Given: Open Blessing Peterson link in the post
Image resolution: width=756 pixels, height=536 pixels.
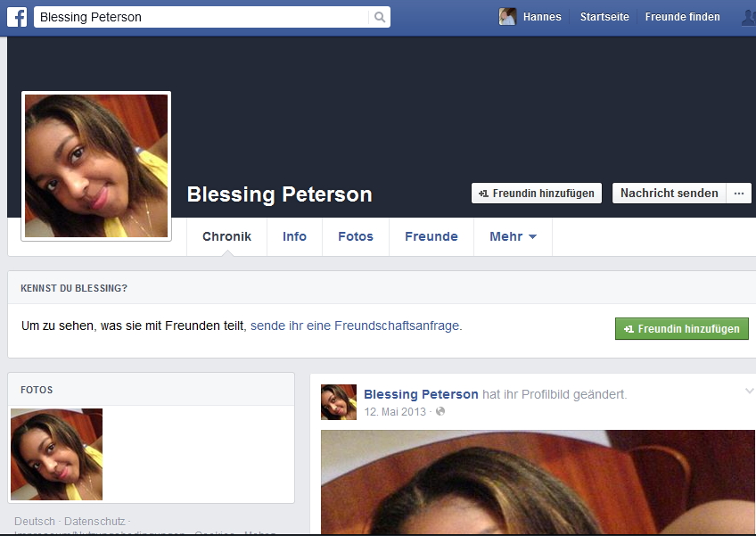Looking at the screenshot, I should tap(421, 394).
